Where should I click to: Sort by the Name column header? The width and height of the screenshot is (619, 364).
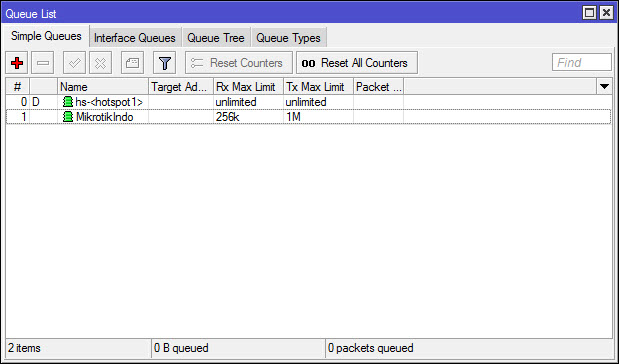click(103, 86)
